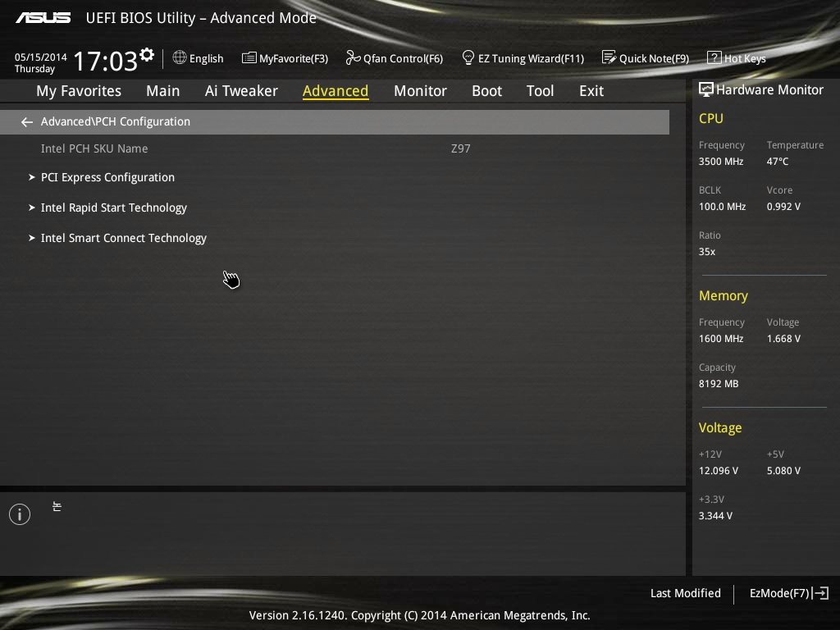Click BCLK 100.0 MHz value
The image size is (840, 630).
point(722,206)
